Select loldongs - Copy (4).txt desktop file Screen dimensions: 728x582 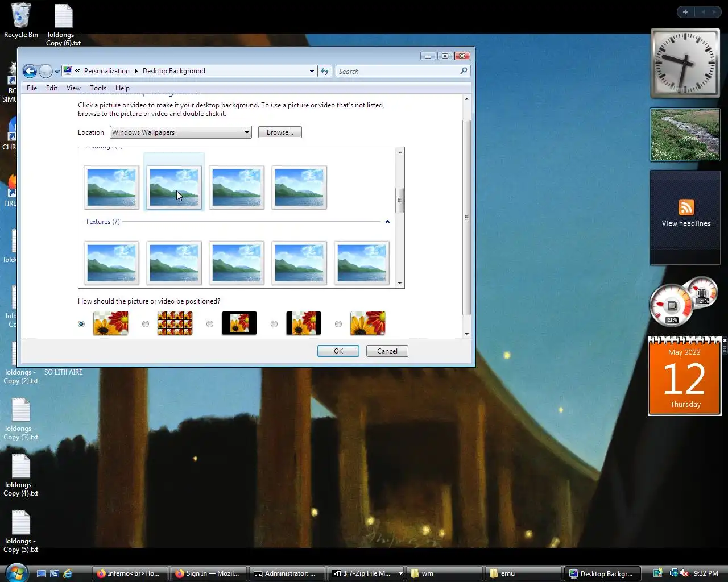pyautogui.click(x=20, y=475)
